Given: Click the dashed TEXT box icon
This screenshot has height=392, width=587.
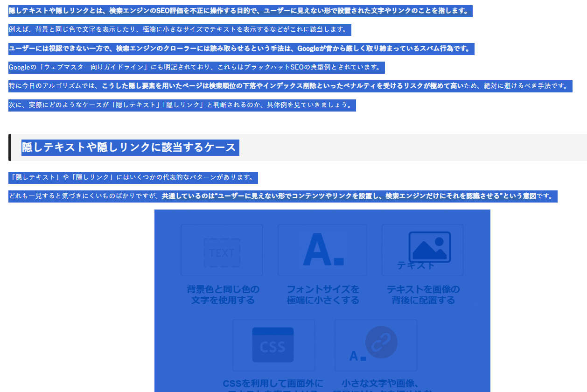Looking at the screenshot, I should 222,253.
